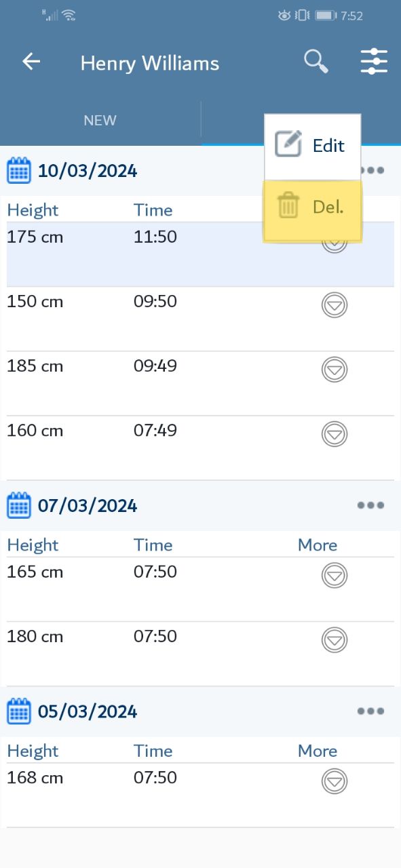
Task: Open the filter sliders settings icon
Action: 374,61
